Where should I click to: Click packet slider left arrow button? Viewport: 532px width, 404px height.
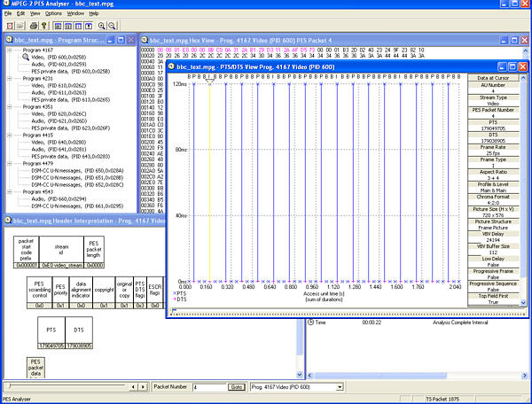(133, 386)
